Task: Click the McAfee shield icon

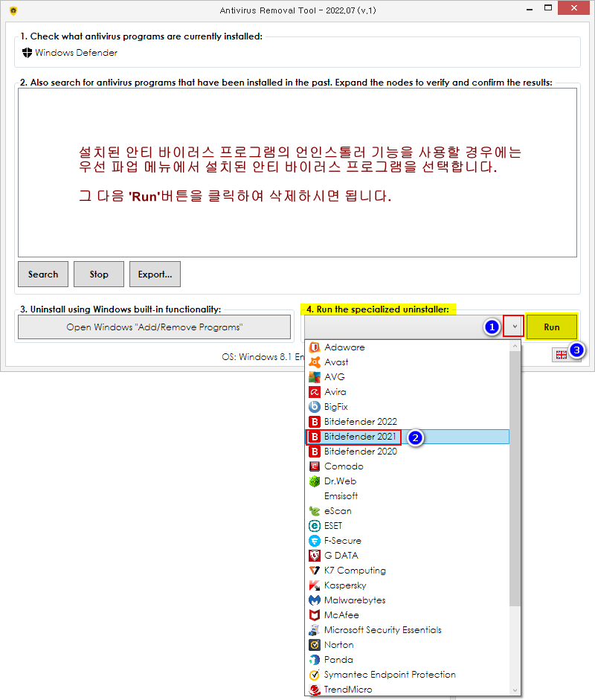Action: coord(315,615)
